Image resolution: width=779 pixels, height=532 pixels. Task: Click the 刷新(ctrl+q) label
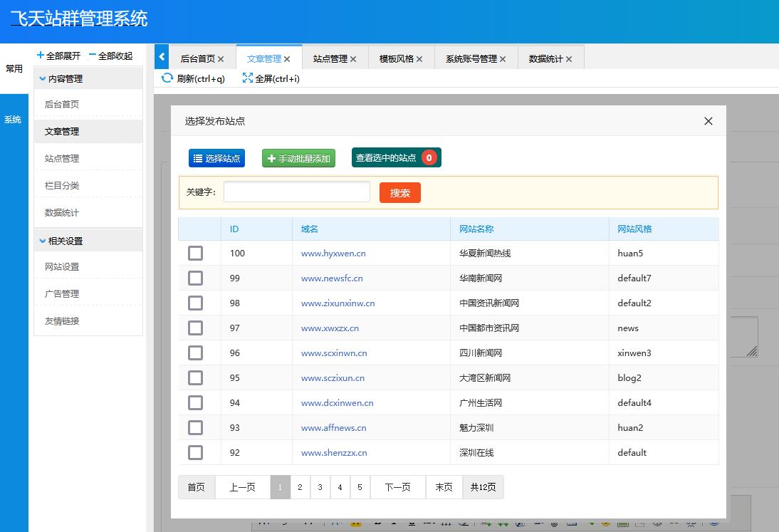click(x=201, y=78)
